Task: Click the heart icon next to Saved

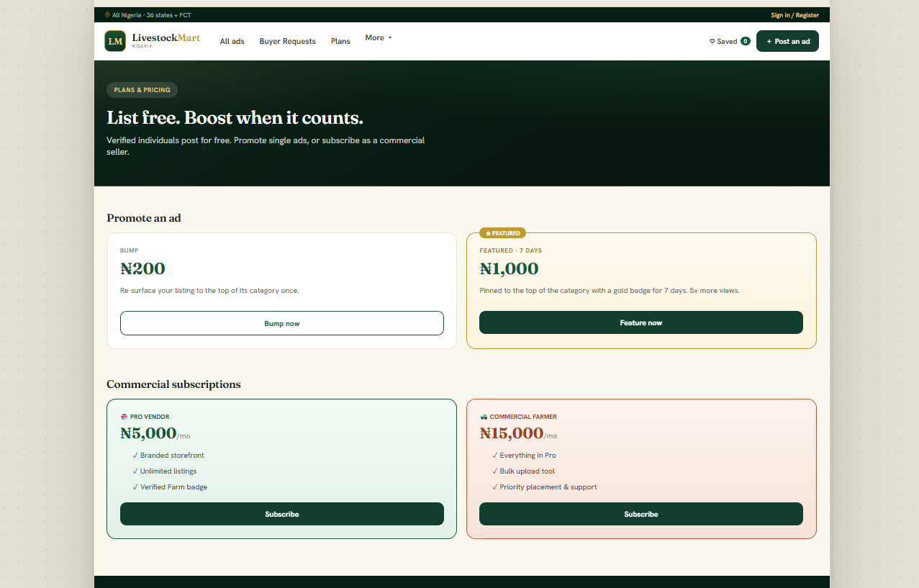Action: point(712,41)
